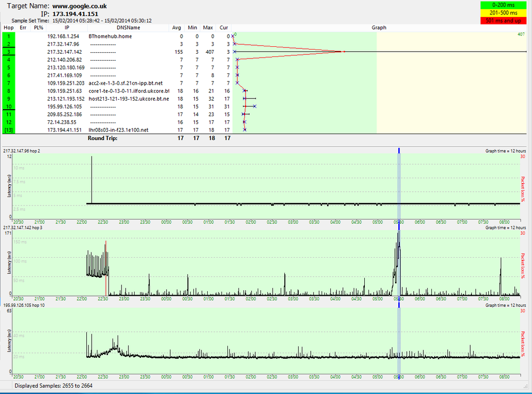Screen dimensions: 532x394
Task: Click the DNSName column header
Action: point(128,28)
